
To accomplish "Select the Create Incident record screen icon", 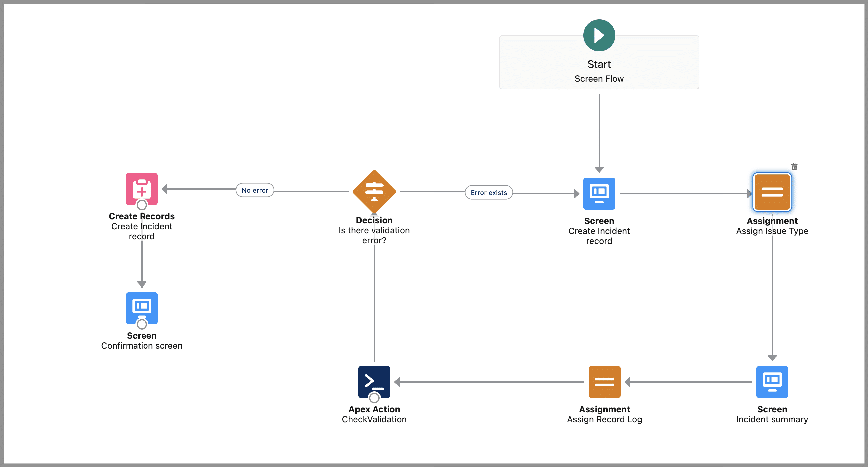I will click(599, 193).
